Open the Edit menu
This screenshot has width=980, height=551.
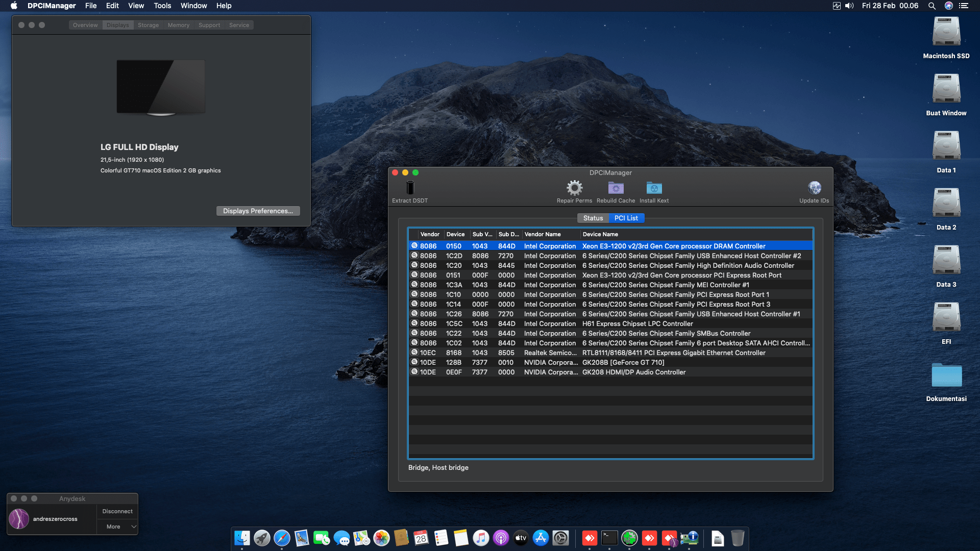tap(112, 6)
